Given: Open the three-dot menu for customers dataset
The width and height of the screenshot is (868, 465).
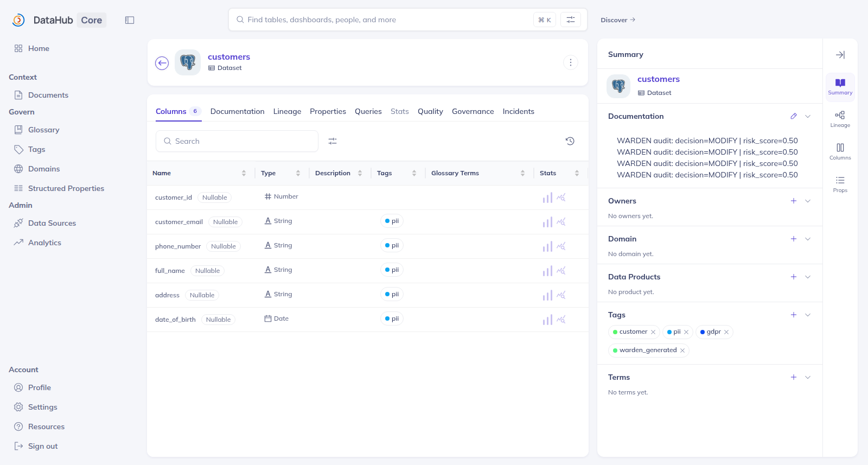Looking at the screenshot, I should 570,62.
